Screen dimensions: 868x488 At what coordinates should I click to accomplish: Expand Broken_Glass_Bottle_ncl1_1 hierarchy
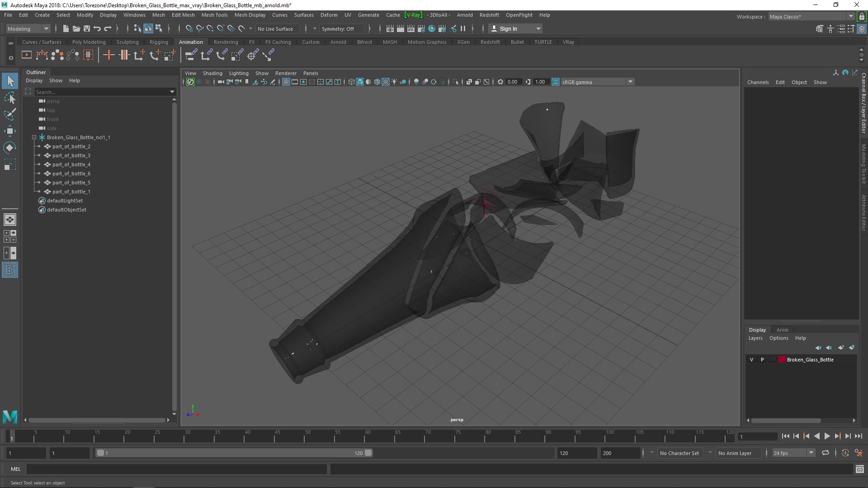click(34, 137)
